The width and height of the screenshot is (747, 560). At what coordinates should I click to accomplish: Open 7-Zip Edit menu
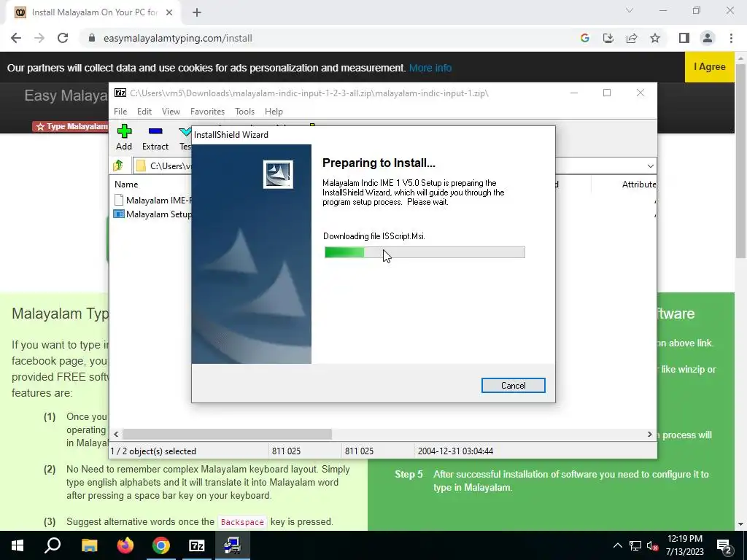coord(144,112)
